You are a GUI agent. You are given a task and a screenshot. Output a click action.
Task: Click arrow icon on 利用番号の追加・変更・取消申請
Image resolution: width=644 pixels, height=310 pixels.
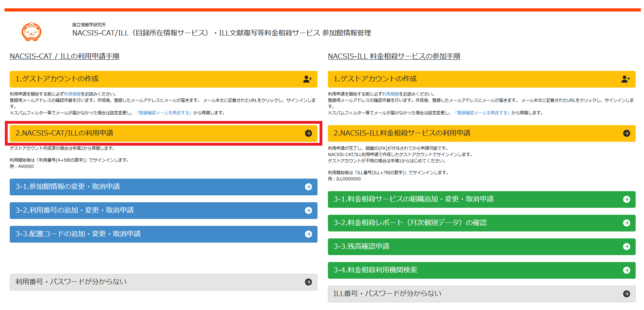308,211
